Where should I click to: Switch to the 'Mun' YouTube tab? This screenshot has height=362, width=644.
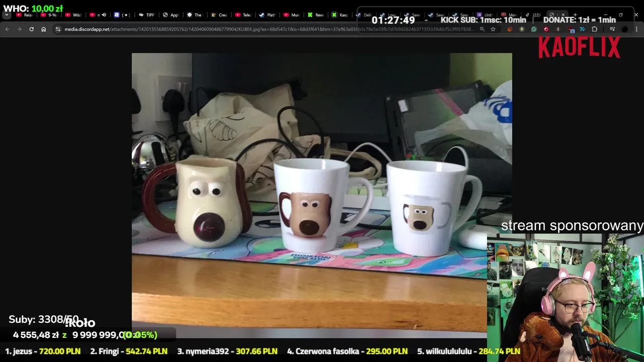(x=291, y=15)
